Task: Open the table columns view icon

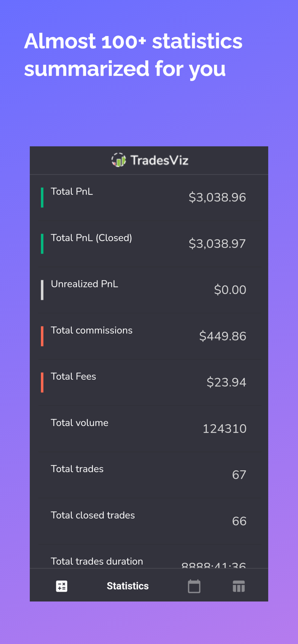Action: (x=239, y=586)
